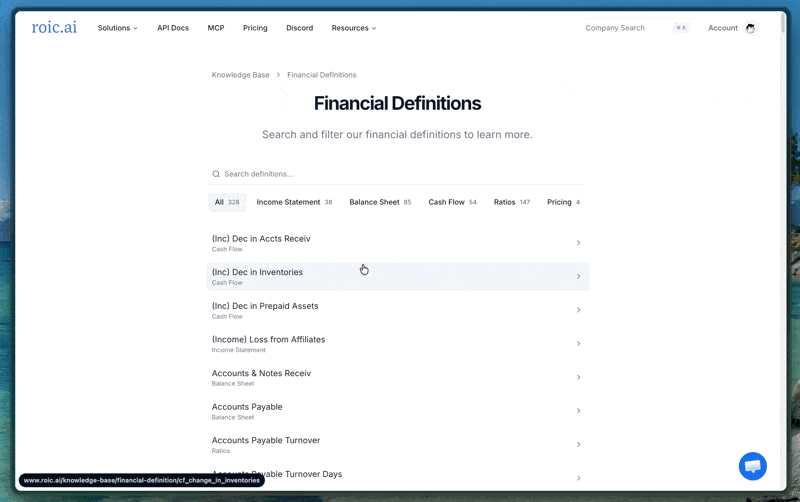Screen dimensions: 800x502
Task: Filter by the Cash Flow tab
Action: pyautogui.click(x=452, y=202)
